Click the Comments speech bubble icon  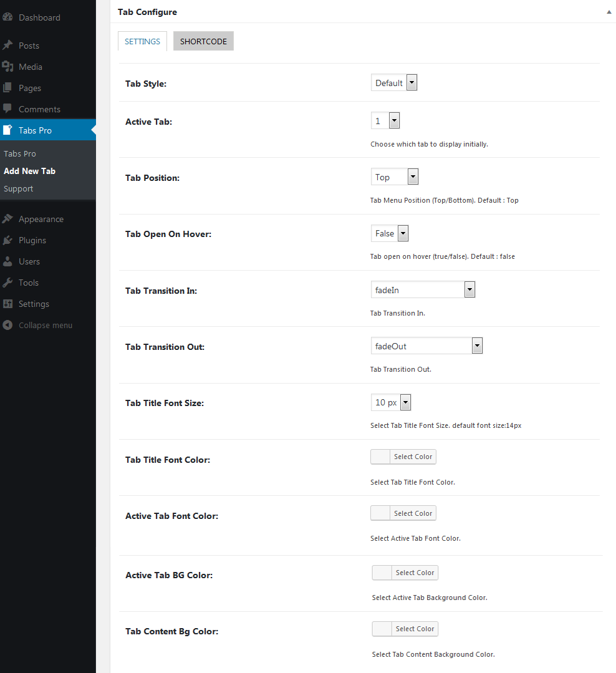7,109
